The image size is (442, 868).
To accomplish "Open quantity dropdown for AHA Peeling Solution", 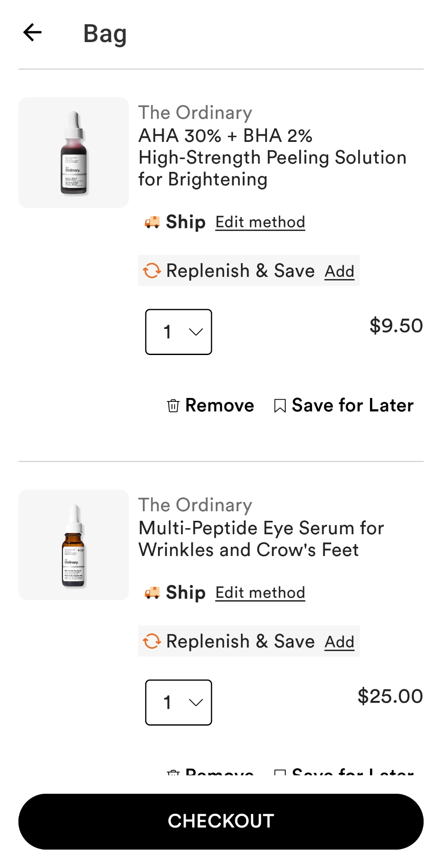I will coord(178,332).
